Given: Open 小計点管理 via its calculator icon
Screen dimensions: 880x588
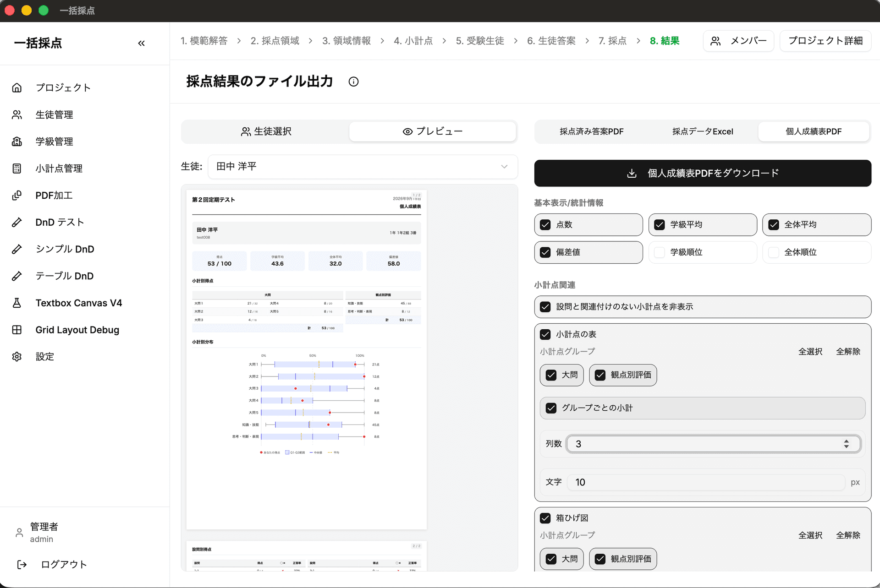Looking at the screenshot, I should (x=17, y=168).
